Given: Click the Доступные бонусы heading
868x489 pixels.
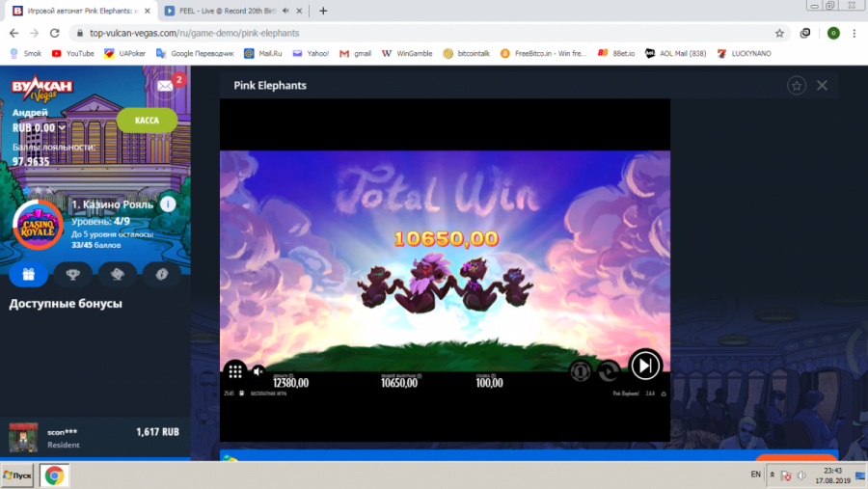Looking at the screenshot, I should (x=66, y=304).
